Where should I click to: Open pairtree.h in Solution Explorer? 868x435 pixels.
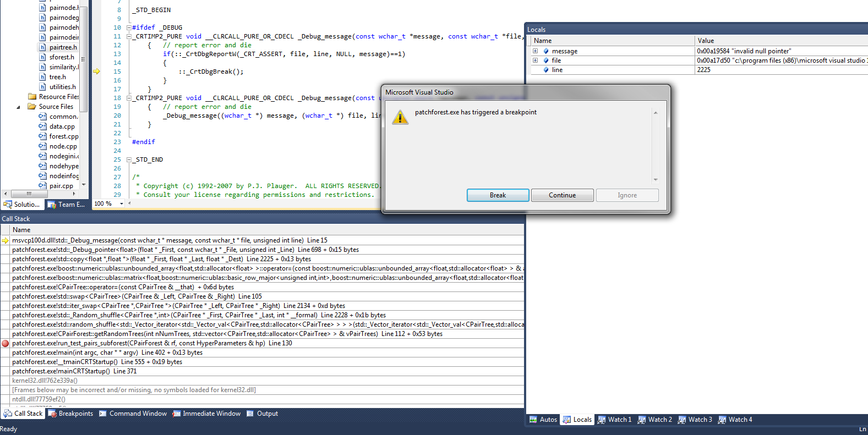[63, 47]
